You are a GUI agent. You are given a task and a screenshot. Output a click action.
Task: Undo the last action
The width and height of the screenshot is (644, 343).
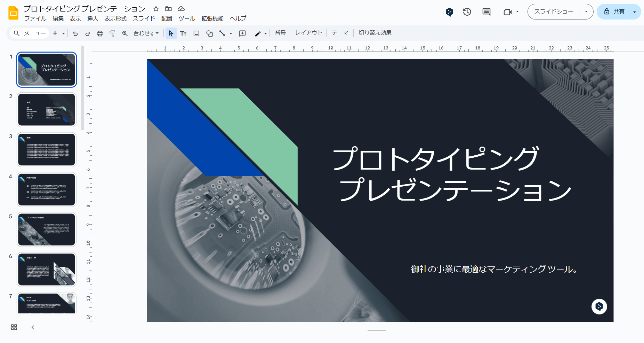75,33
